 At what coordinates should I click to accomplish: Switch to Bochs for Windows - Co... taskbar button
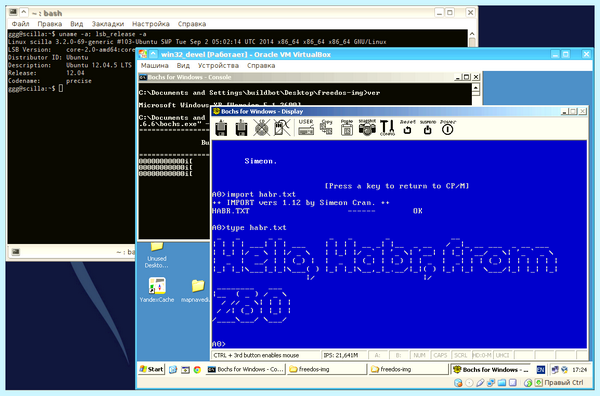click(246, 369)
